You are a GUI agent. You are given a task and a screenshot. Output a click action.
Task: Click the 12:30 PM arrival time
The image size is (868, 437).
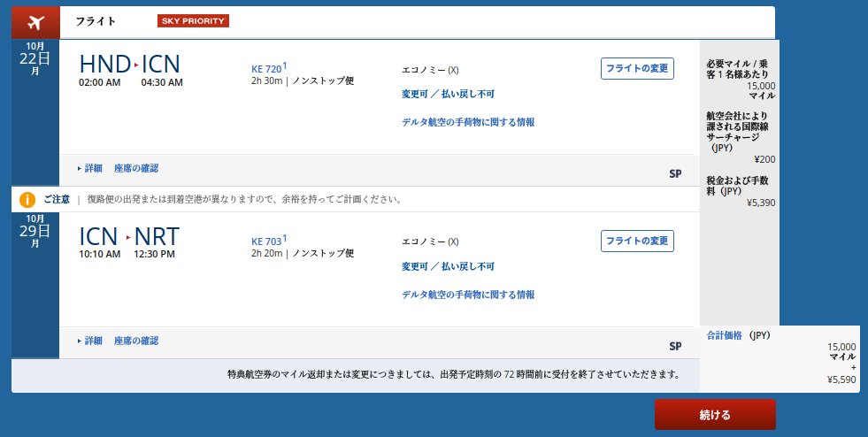click(x=155, y=255)
